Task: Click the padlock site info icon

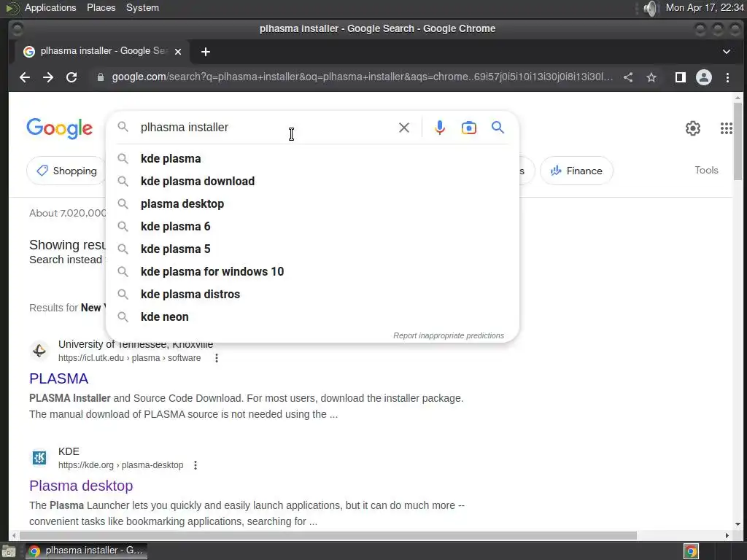Action: (x=101, y=77)
